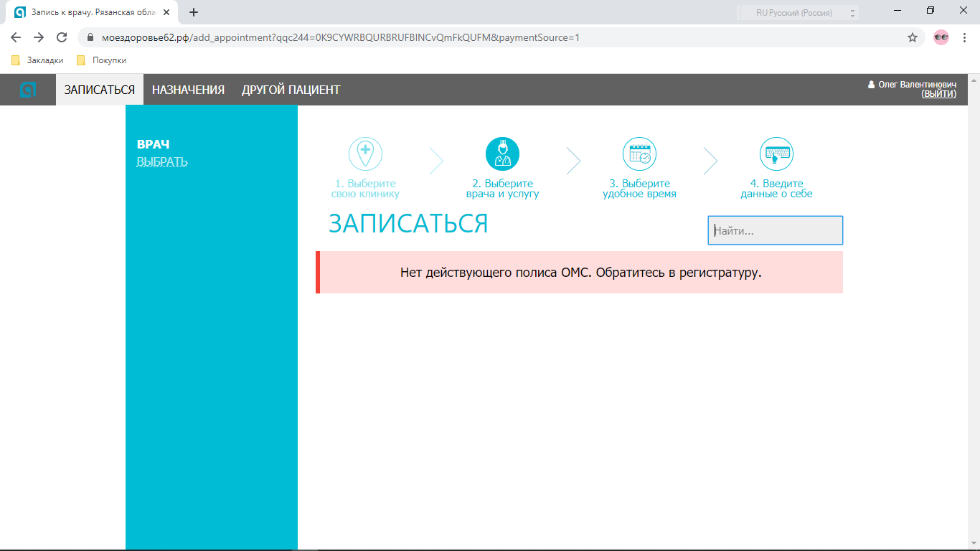The width and height of the screenshot is (980, 551).
Task: Reload the page with refresh icon
Action: coord(62,37)
